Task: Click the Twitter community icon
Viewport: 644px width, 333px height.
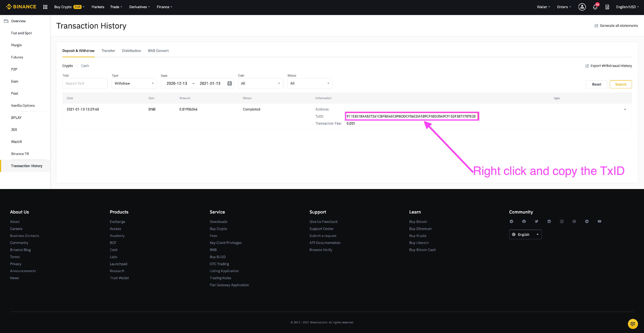Action: (536, 221)
